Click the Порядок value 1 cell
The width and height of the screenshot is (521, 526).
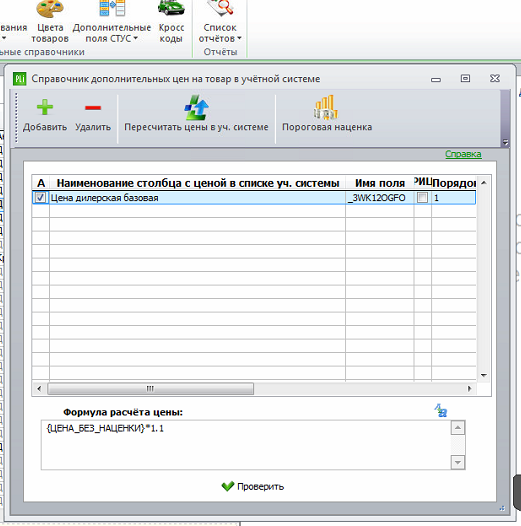[454, 198]
